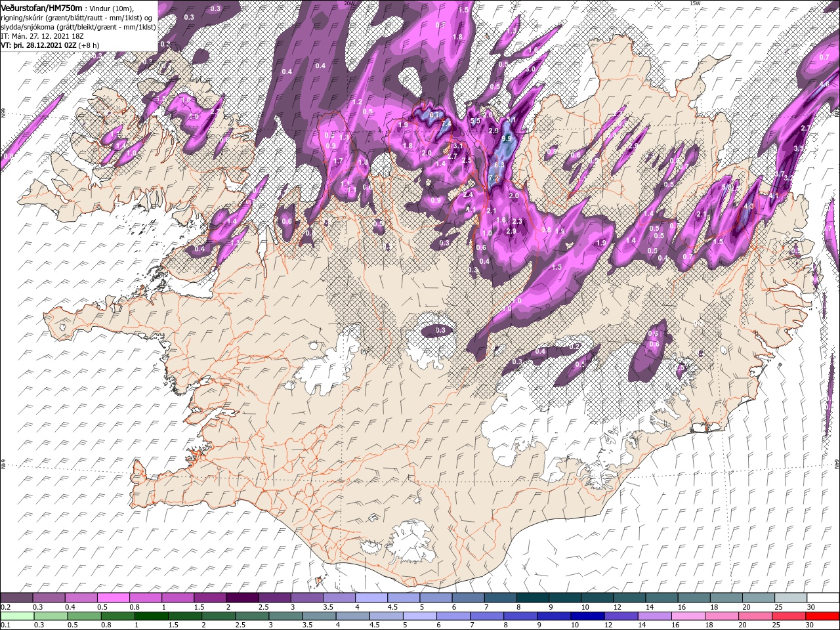
Task: Click lower legend swatch between 0.1 and 0.3
Action: pos(17,616)
